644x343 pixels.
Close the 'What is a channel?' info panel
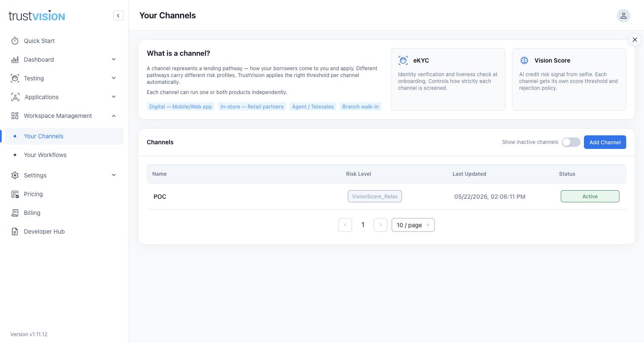pyautogui.click(x=635, y=40)
